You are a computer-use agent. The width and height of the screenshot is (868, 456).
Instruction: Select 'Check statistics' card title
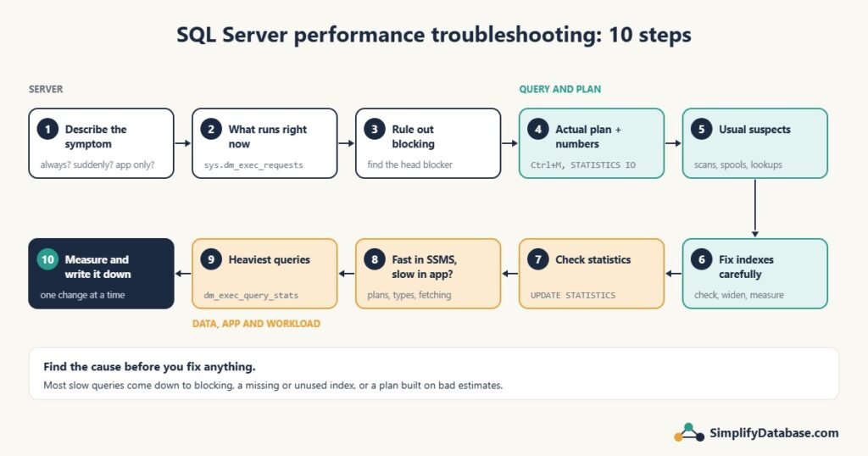click(593, 259)
